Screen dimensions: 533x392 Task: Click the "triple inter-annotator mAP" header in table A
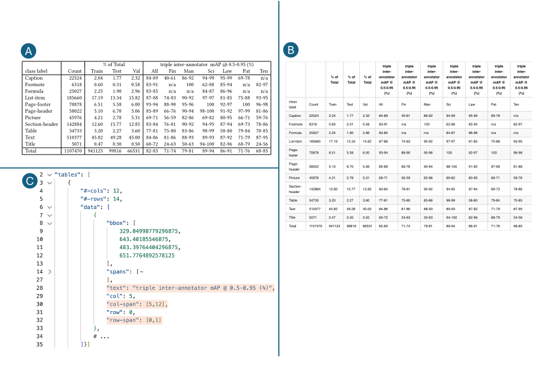coord(207,64)
